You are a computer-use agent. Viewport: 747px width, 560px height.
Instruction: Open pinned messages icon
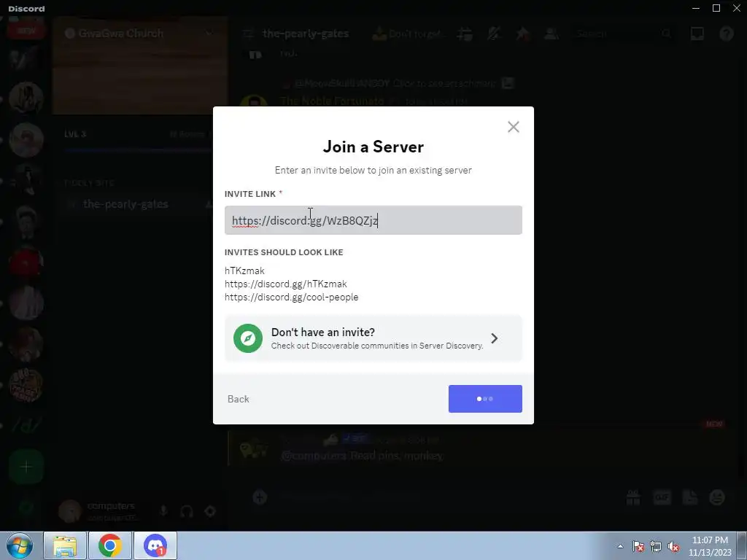click(x=522, y=34)
